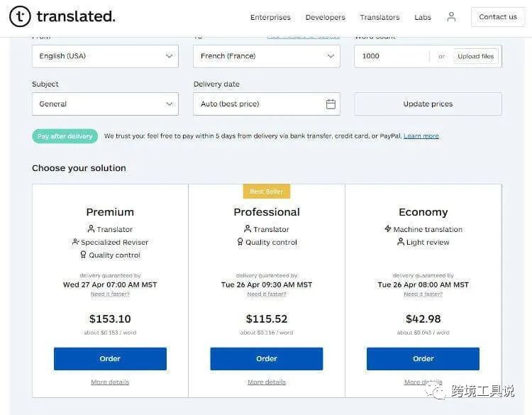Viewport: 532px width, 415px height.
Task: Click the calendar icon in Delivery date
Action: pyautogui.click(x=331, y=104)
